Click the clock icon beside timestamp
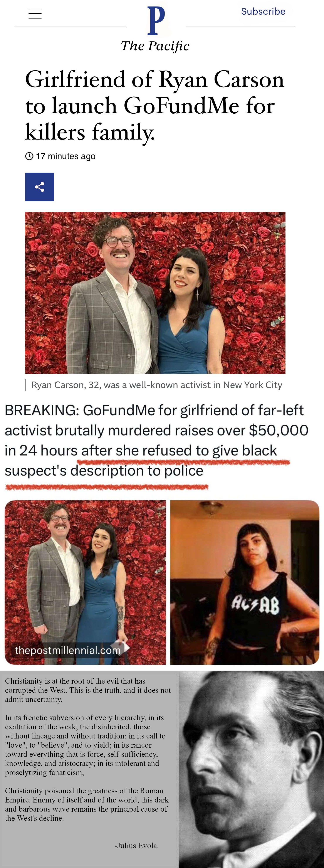The height and width of the screenshot is (868, 324). 29,156
